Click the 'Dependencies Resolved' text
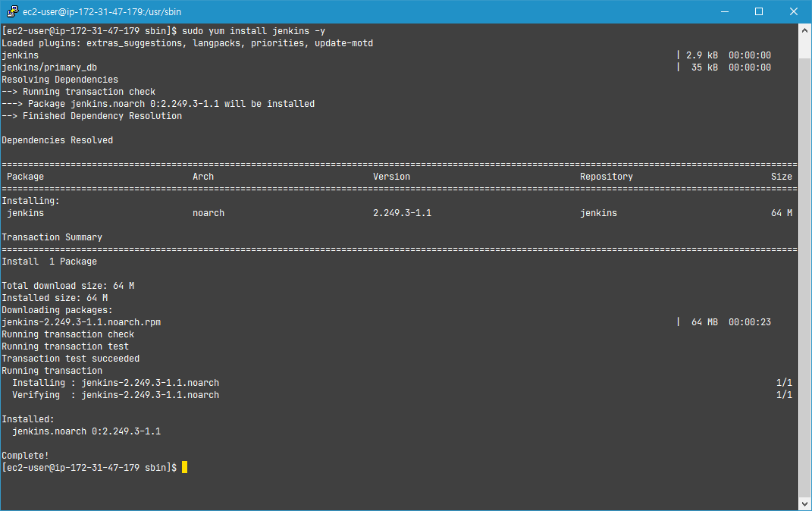812x511 pixels. click(x=58, y=140)
